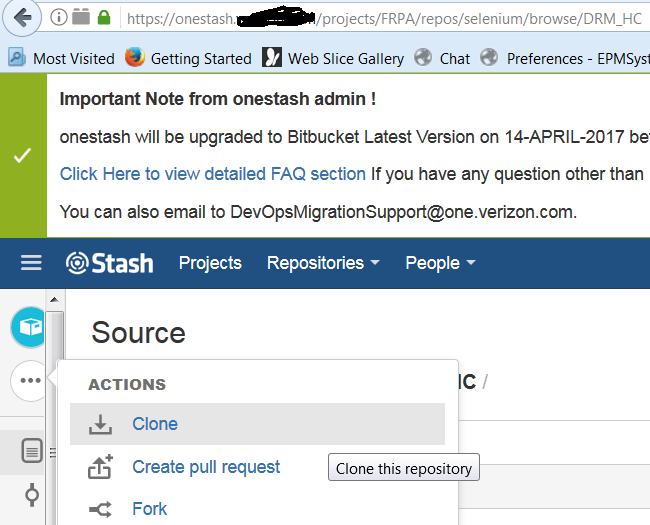Click the Web Slice Gallery favicon
This screenshot has width=650, height=525.
pos(272,57)
